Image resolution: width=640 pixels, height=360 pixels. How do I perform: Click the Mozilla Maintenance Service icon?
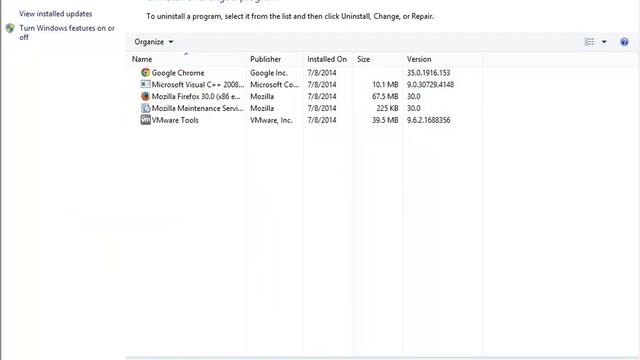145,108
